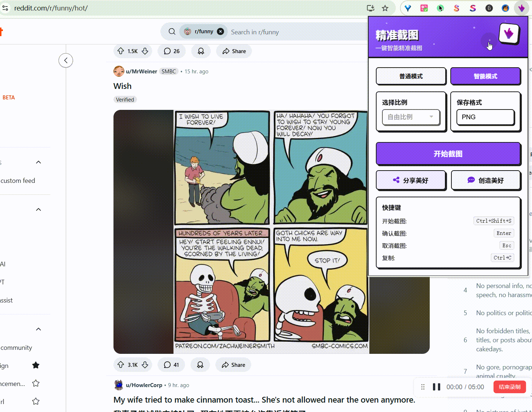Click u/HowlerCorp's avatar
The height and width of the screenshot is (412, 532).
pyautogui.click(x=119, y=385)
